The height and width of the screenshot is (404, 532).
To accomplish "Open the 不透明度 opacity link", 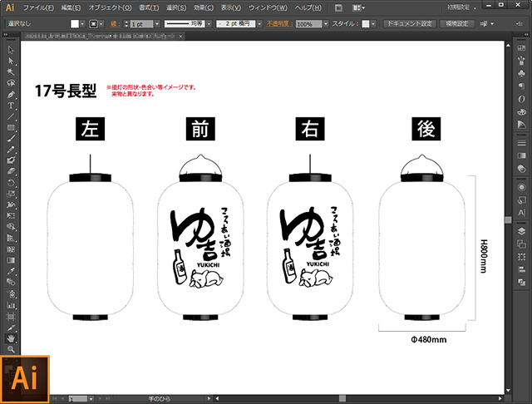I will click(279, 24).
